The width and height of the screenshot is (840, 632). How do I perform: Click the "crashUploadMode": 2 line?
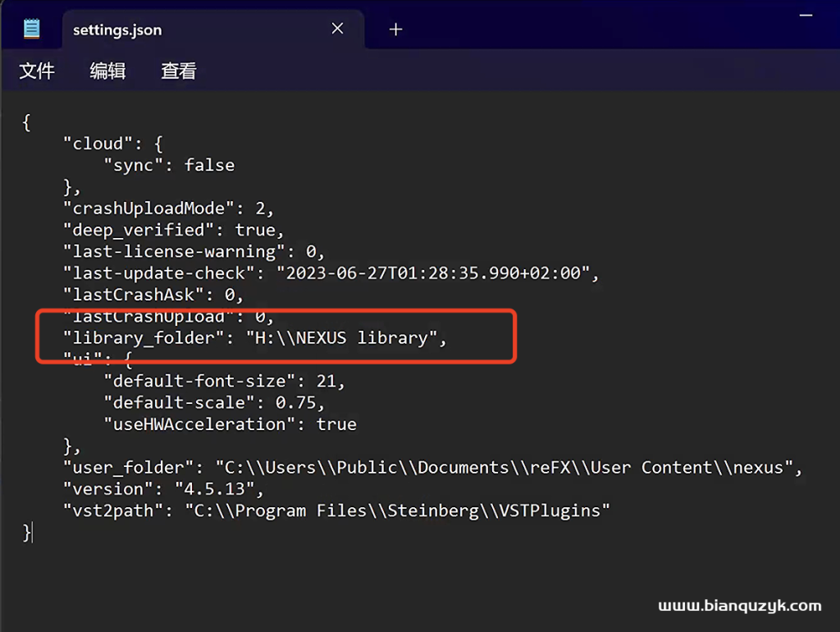click(x=168, y=208)
